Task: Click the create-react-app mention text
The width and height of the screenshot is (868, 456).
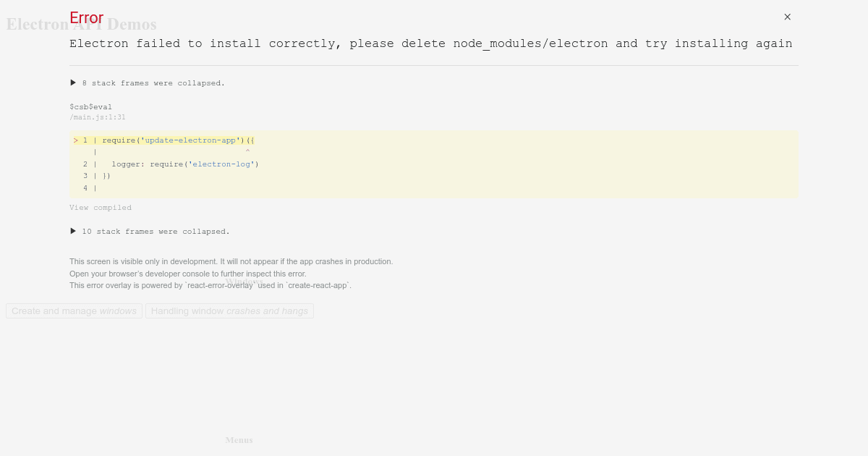Action: click(318, 285)
